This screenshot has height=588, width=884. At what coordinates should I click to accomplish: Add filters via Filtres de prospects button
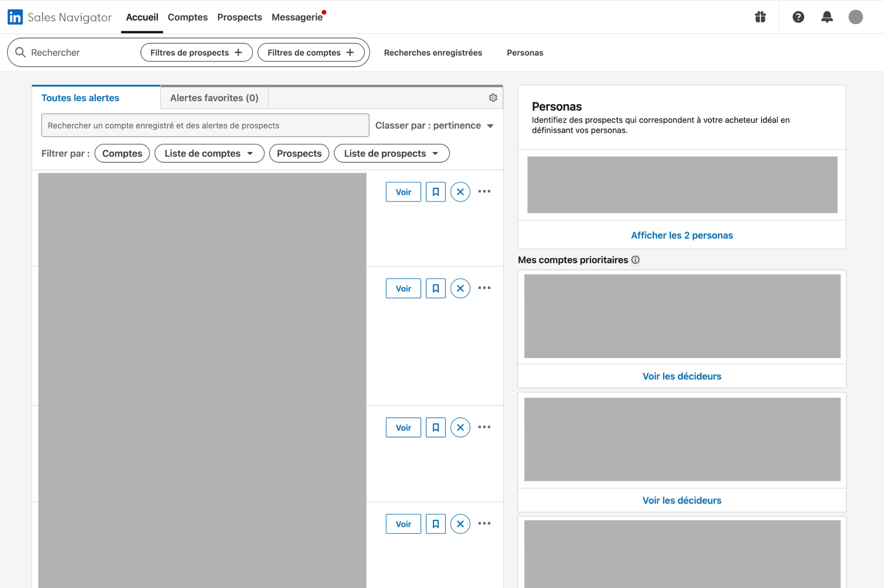196,52
